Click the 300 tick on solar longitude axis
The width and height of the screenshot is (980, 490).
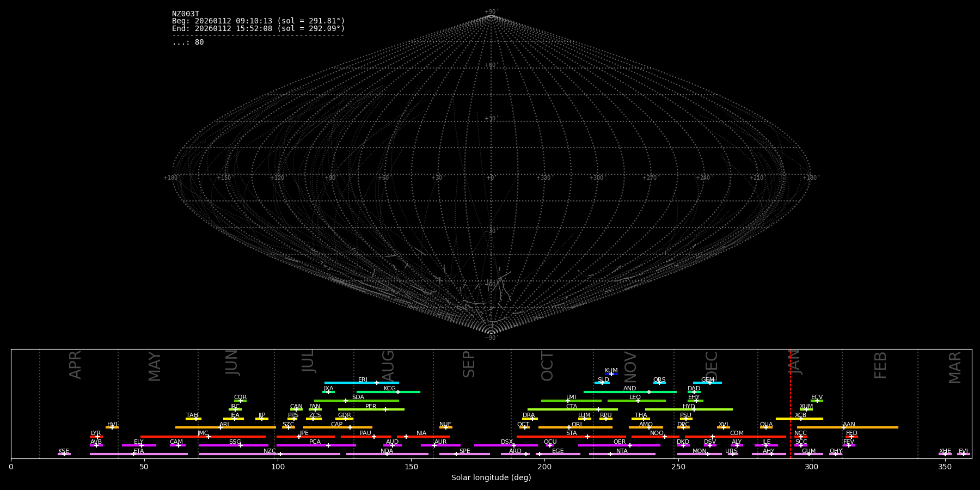812,467
